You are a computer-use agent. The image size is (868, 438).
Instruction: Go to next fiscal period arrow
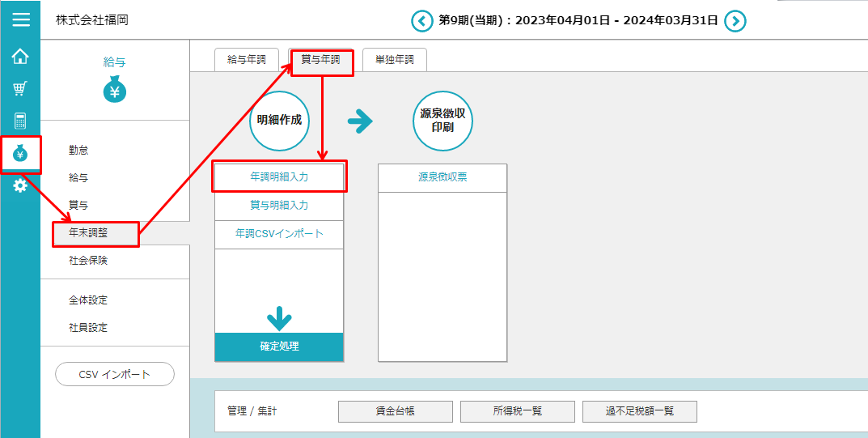click(x=735, y=21)
